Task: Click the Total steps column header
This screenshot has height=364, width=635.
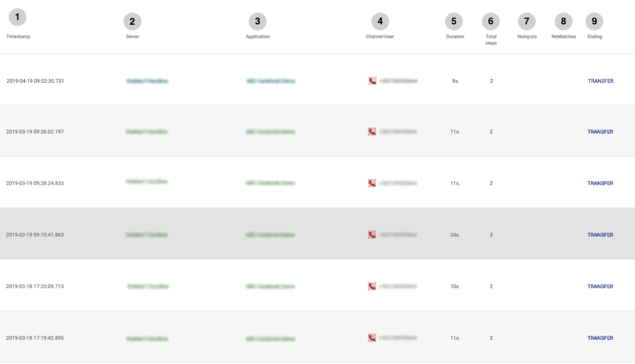Action: click(x=491, y=40)
